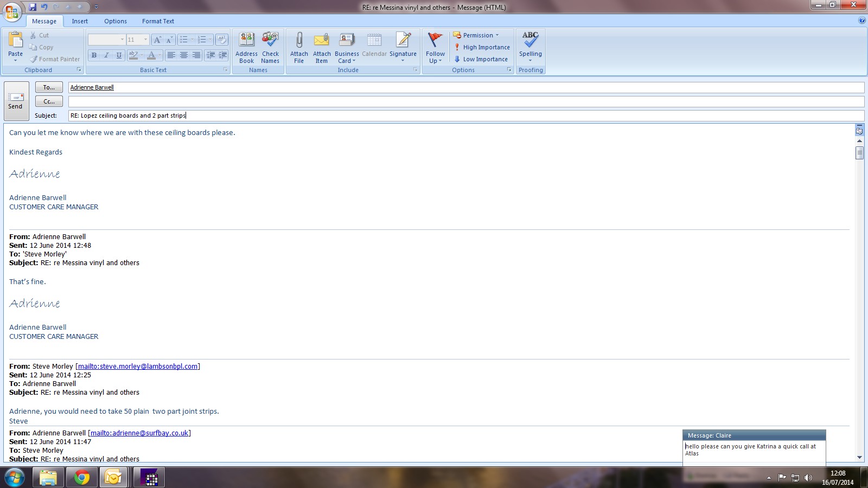Viewport: 868px width, 488px height.
Task: Expand the Permission dropdown
Action: pyautogui.click(x=476, y=35)
